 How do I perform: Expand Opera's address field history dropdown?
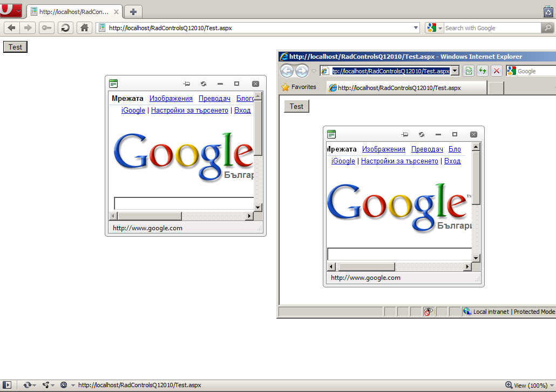click(416, 27)
